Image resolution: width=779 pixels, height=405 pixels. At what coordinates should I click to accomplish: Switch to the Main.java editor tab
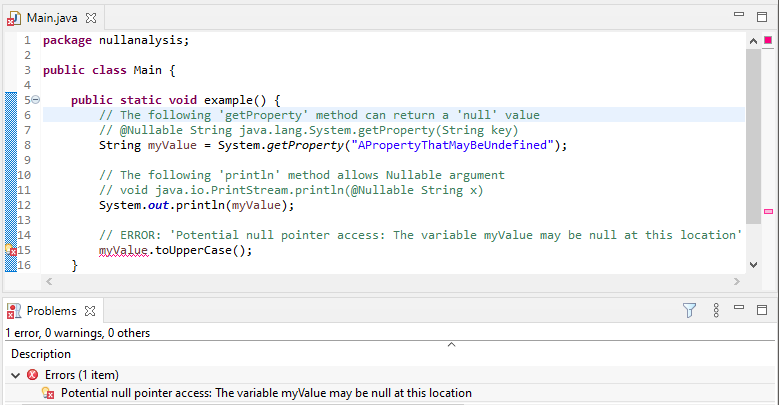point(52,18)
